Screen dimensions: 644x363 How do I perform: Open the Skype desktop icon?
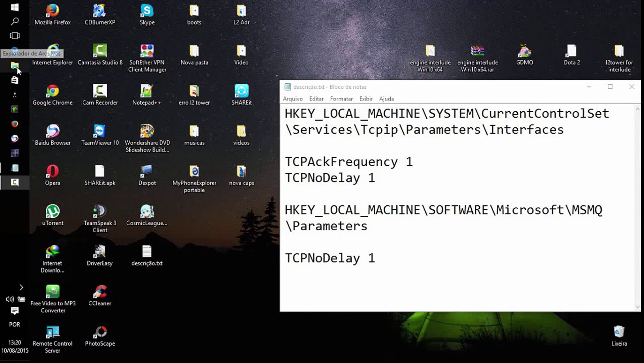(x=147, y=15)
